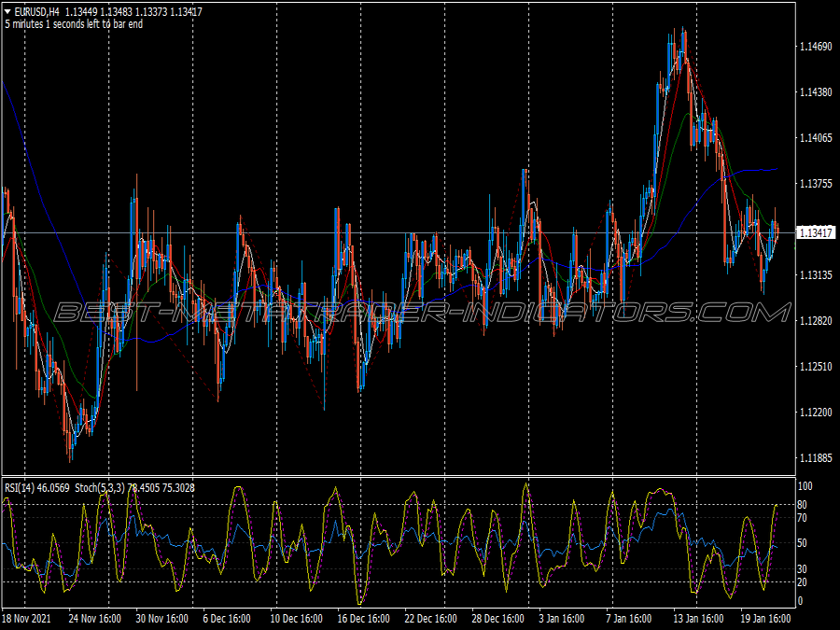The image size is (840, 630).
Task: Click the 1.11885 price scale label
Action: click(816, 457)
